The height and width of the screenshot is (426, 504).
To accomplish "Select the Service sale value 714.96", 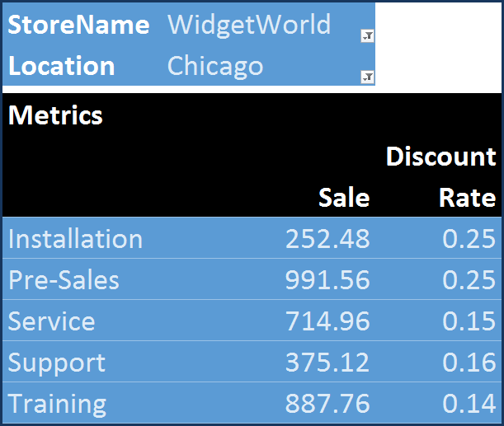I will tap(327, 321).
